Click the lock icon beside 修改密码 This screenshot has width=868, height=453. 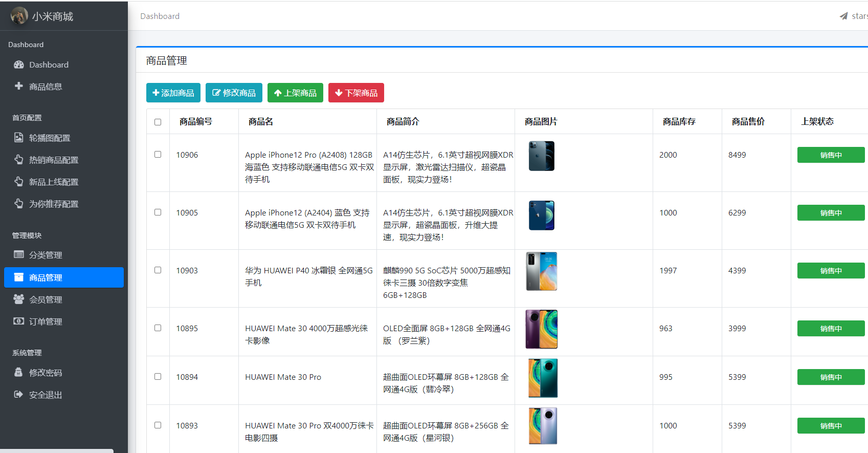click(x=19, y=373)
